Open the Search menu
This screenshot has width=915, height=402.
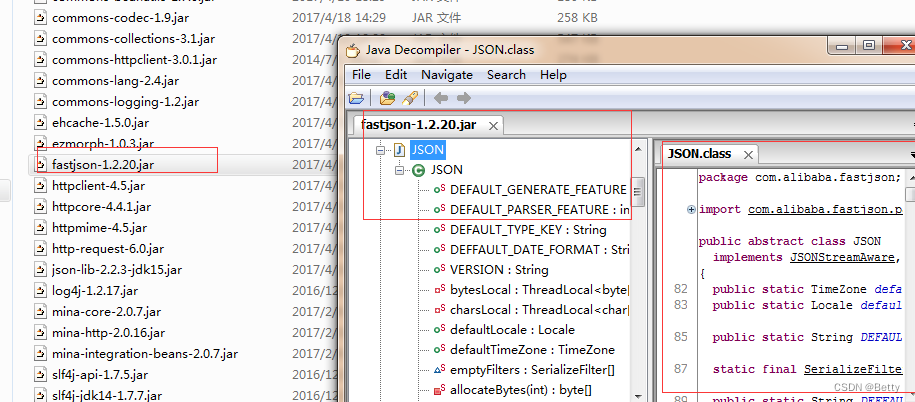point(507,75)
